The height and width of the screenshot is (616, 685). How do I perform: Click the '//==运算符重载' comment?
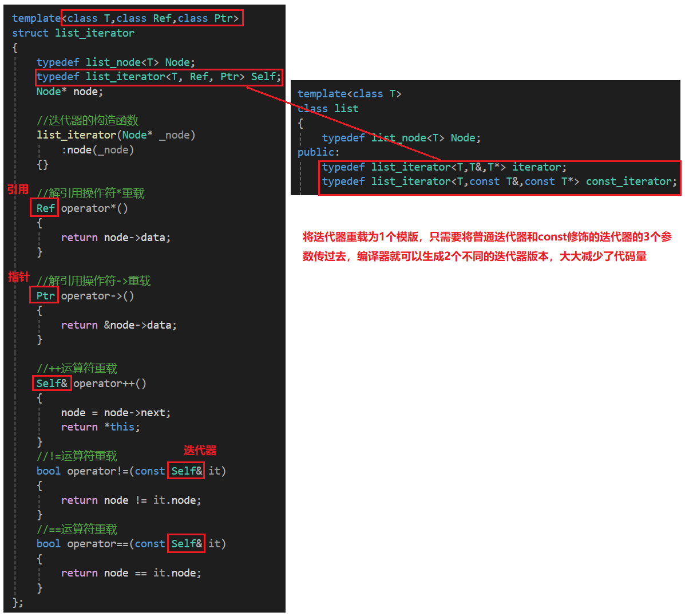click(77, 529)
